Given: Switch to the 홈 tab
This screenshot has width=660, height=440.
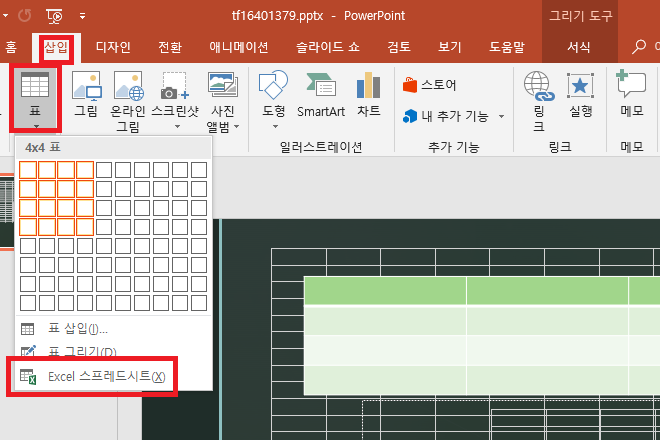Looking at the screenshot, I should coord(11,47).
